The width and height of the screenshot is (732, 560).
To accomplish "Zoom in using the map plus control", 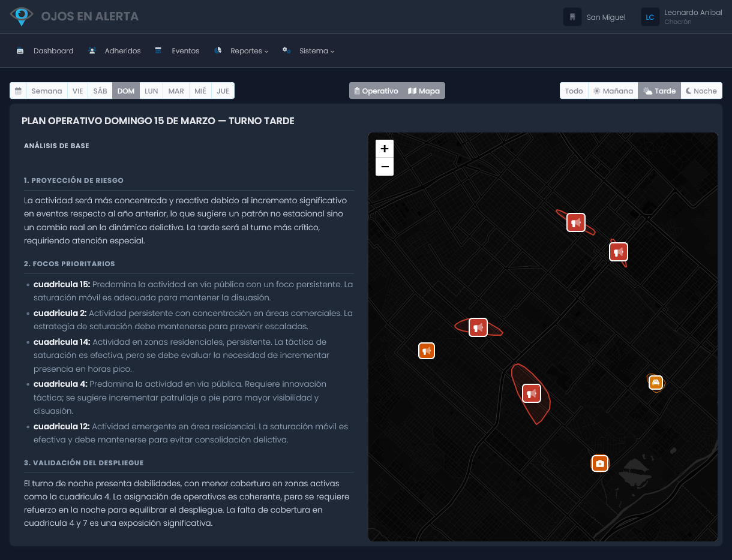I will (385, 148).
